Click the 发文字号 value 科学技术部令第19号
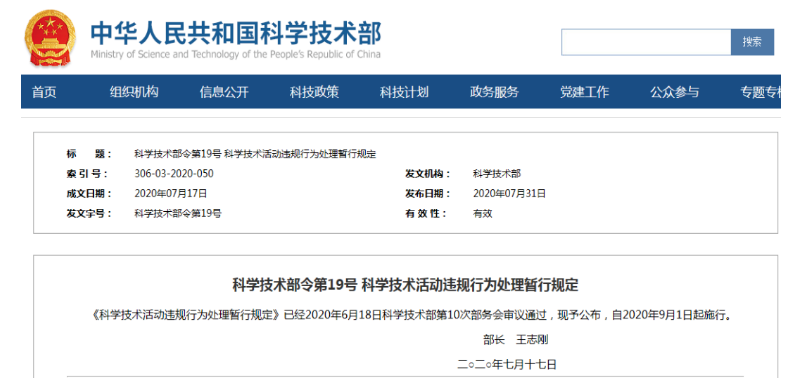The image size is (786, 384). coord(178,214)
